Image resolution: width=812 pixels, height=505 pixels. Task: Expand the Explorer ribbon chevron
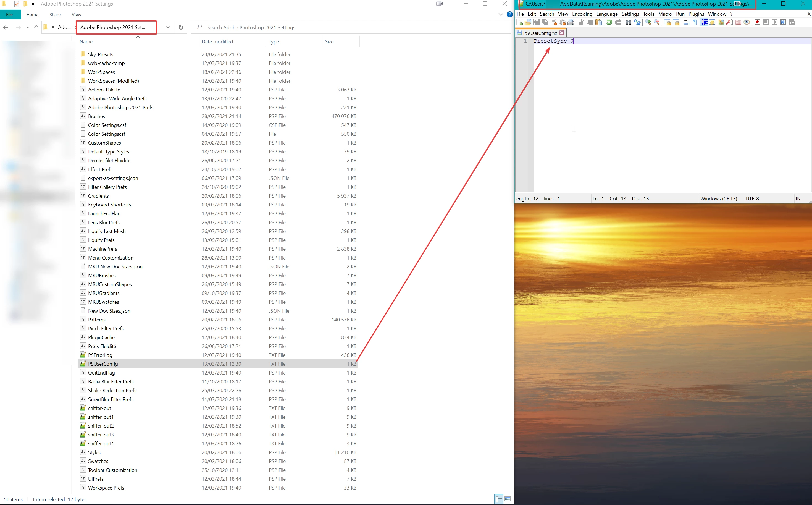pyautogui.click(x=501, y=14)
